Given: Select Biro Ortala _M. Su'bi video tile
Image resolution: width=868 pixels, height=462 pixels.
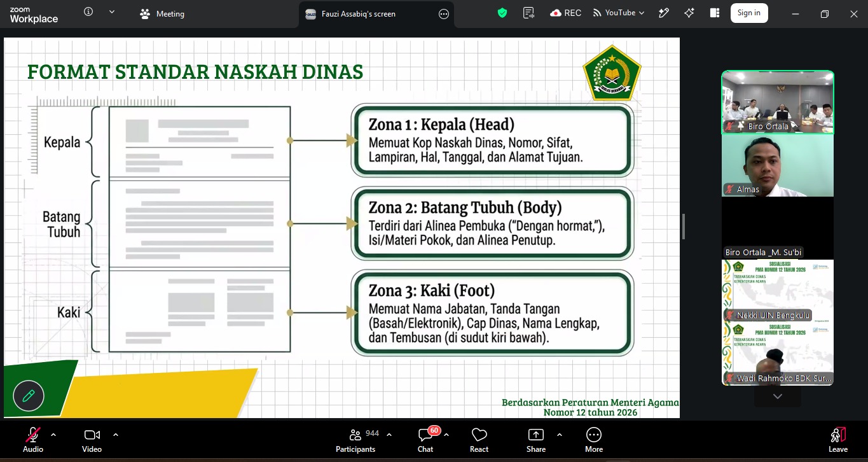Looking at the screenshot, I should point(778,228).
